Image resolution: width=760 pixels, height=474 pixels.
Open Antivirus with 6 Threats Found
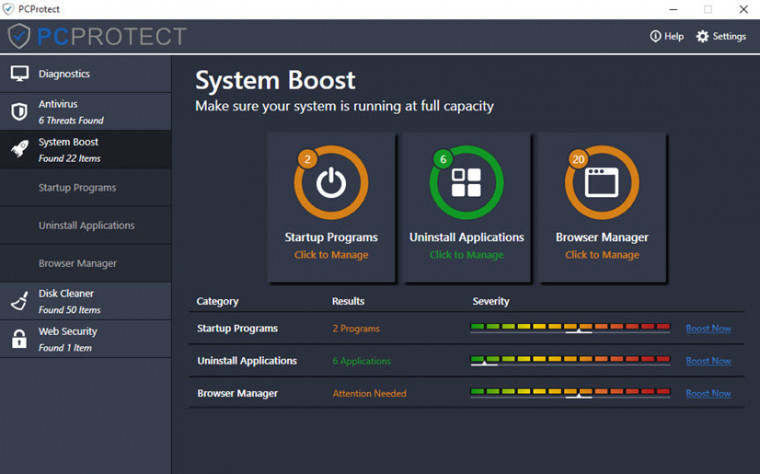tap(85, 111)
